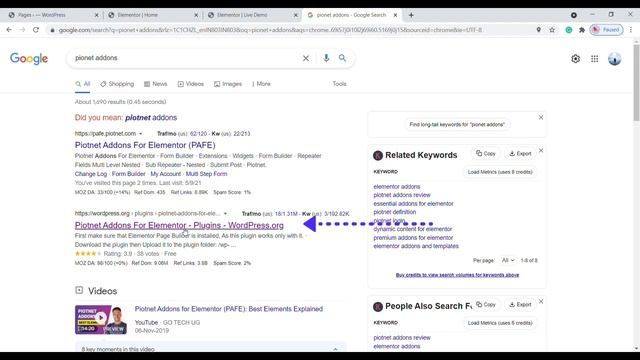Expand the wordpress.org result dropdown arrow
This screenshot has height=360, width=640.
(225, 213)
